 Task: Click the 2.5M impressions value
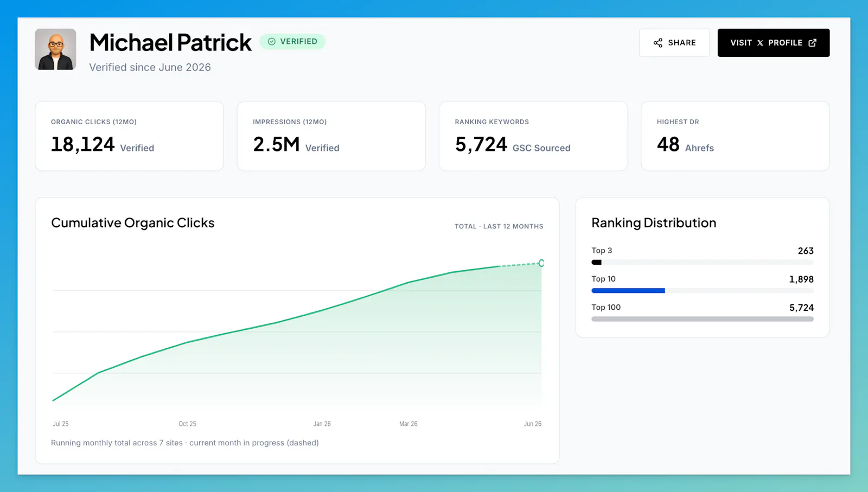[276, 144]
